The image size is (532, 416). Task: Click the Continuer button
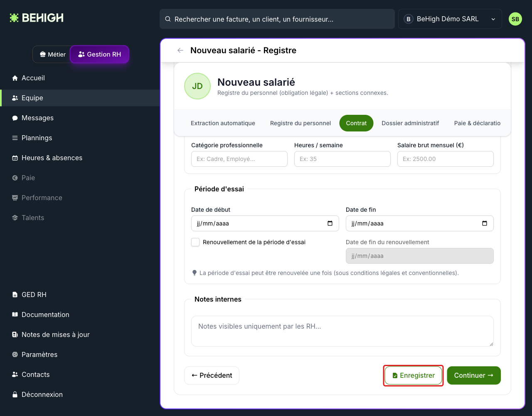click(474, 376)
